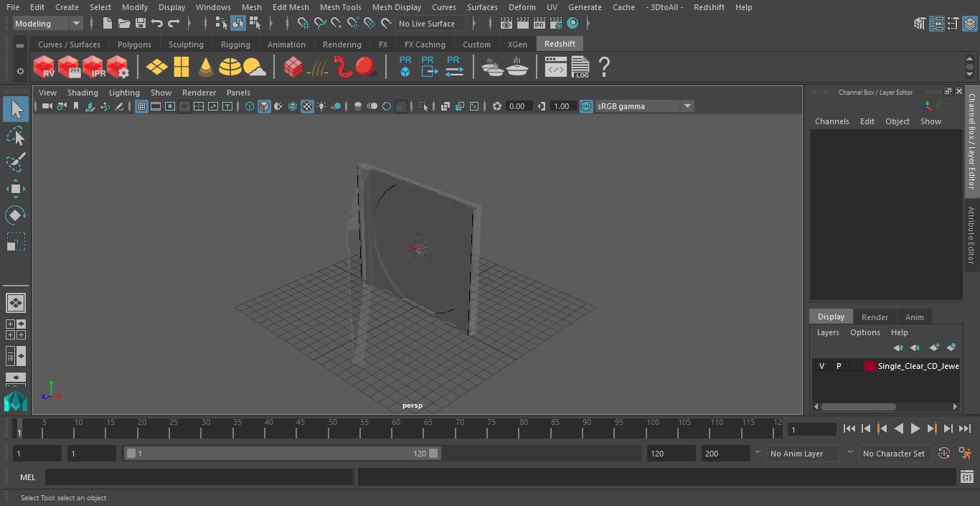Open Redshift help question mark
The image size is (980, 506).
[604, 67]
